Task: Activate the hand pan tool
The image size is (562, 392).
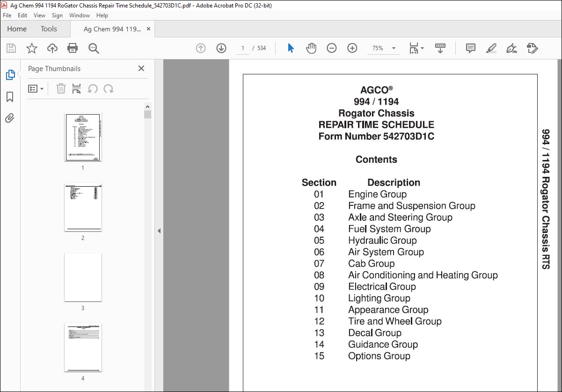Action: 311,48
